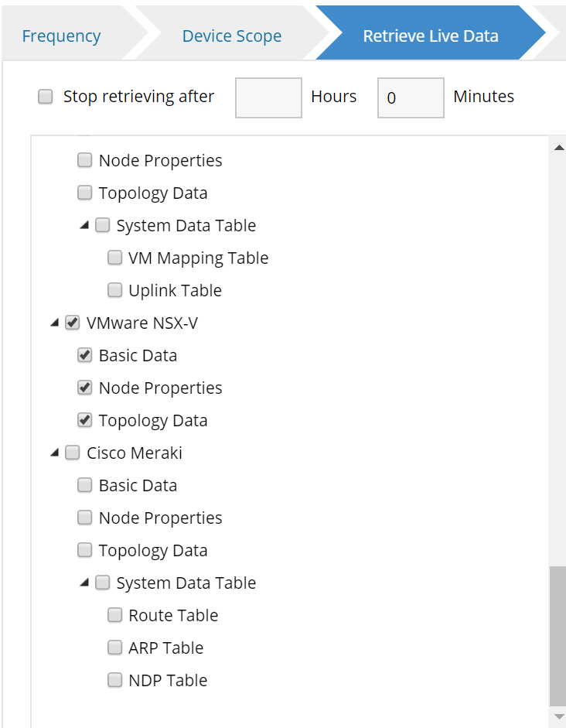Collapse System Data Table under Cisco Meraki

click(84, 583)
